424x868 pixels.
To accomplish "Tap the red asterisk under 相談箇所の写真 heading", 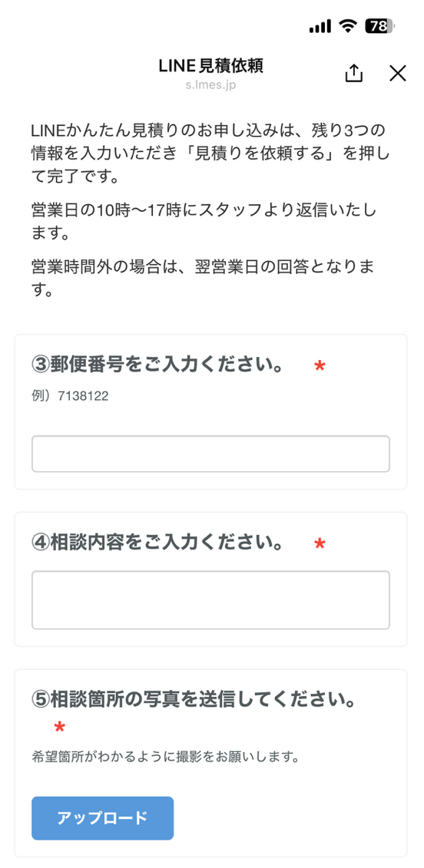I will [x=59, y=728].
